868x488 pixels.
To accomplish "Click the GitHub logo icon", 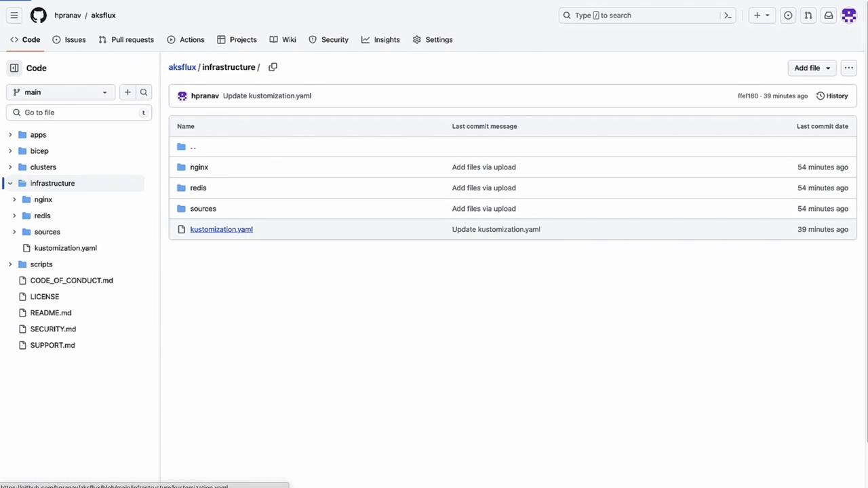I will (39, 15).
